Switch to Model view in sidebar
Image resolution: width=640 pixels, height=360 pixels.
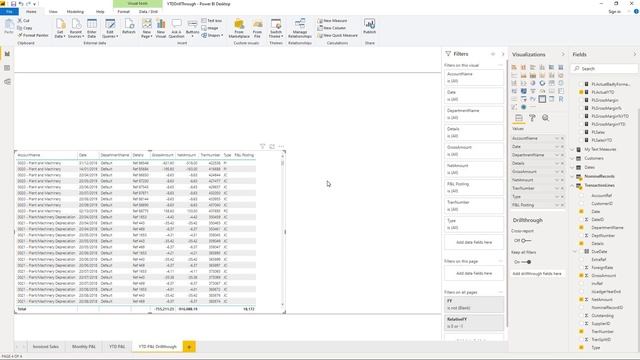coord(7,82)
